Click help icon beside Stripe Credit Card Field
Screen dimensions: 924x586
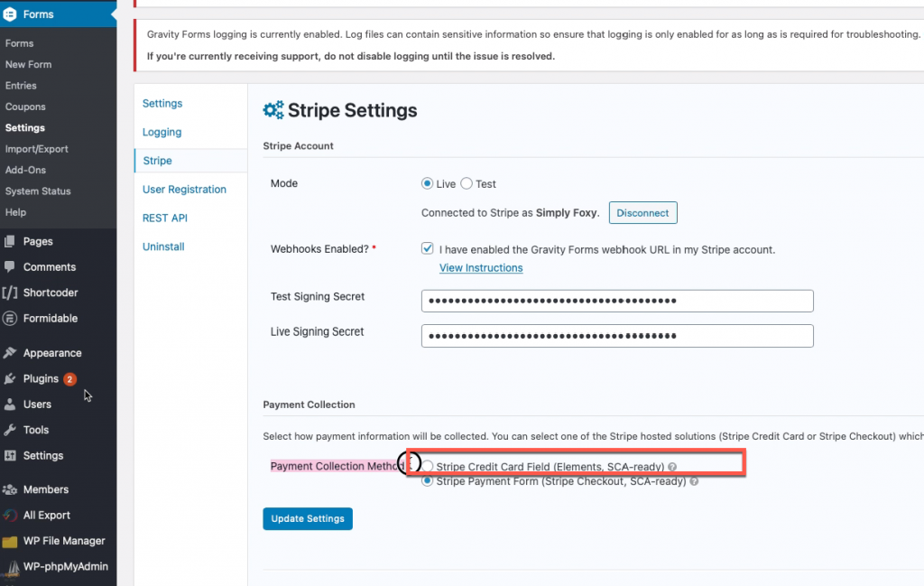(x=672, y=467)
